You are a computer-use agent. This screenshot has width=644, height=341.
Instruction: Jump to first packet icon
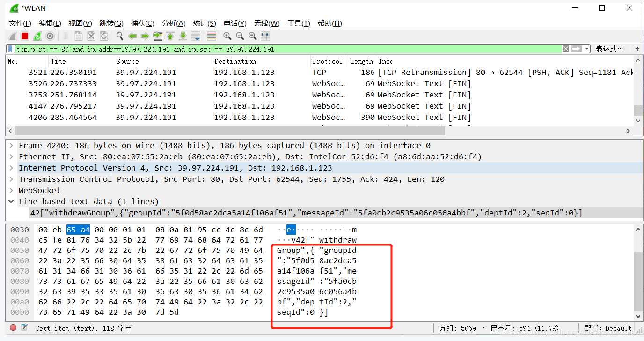pos(170,36)
